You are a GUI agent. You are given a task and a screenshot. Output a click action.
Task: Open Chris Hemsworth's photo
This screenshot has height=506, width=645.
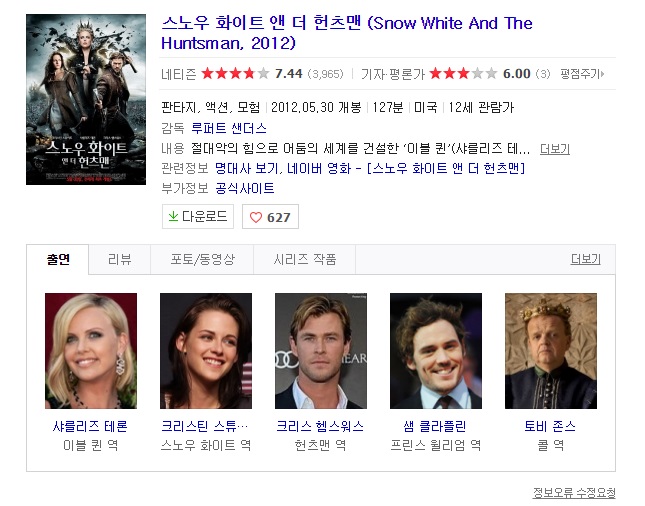click(x=321, y=350)
